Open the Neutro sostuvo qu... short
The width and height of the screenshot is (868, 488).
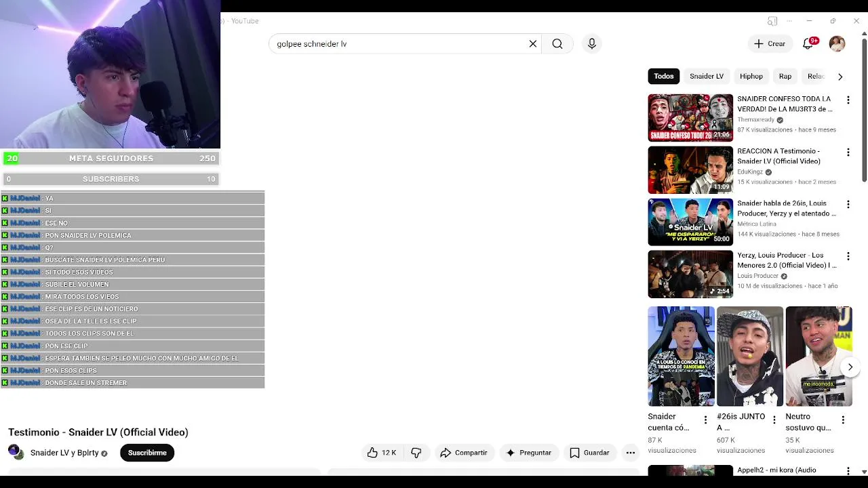818,357
